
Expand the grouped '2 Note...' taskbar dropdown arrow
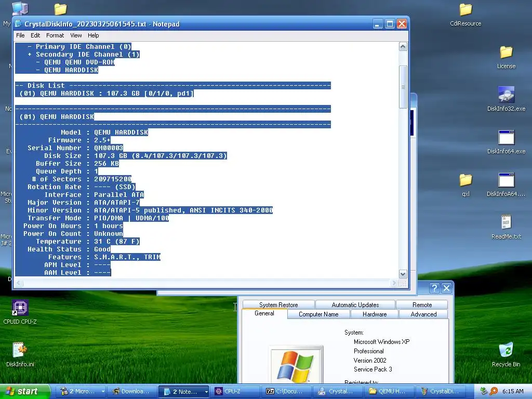coord(206,392)
